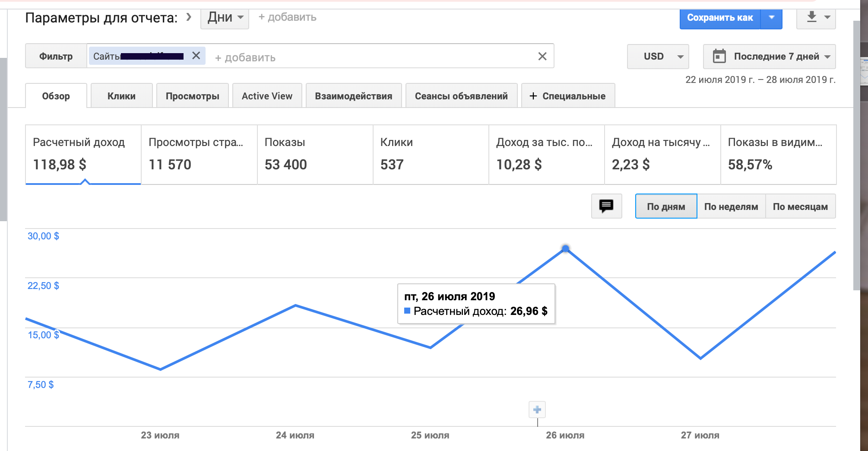Screen dimensions: 868x451
Task: Click the download report icon
Action: click(x=811, y=17)
